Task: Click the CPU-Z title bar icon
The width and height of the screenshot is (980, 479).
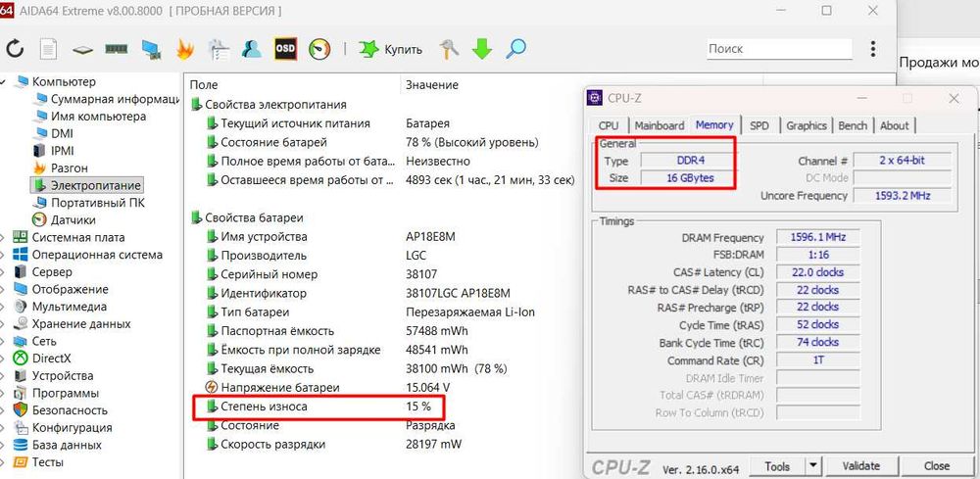Action: (596, 98)
